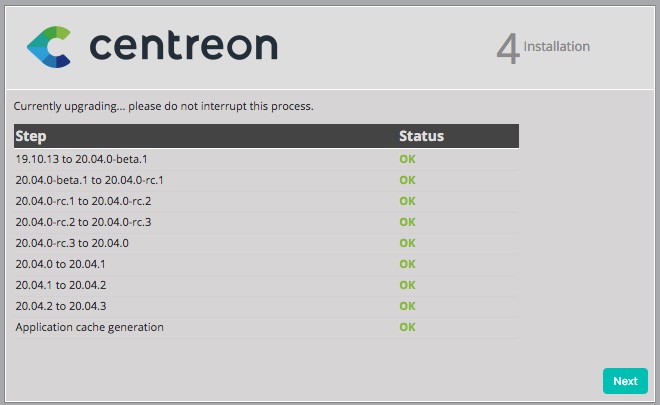660x405 pixels.
Task: Select the Application cache generation step
Action: tap(90, 327)
